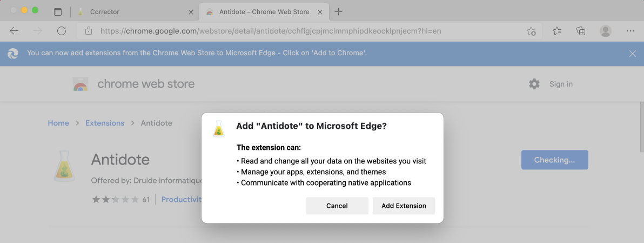The height and width of the screenshot is (243, 644).
Task: Add page to favorites star icon
Action: point(531,31)
